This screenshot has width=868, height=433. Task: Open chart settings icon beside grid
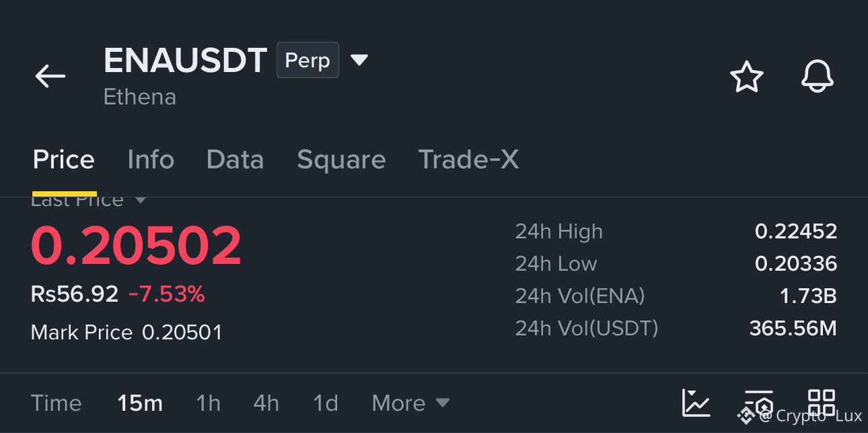click(759, 403)
